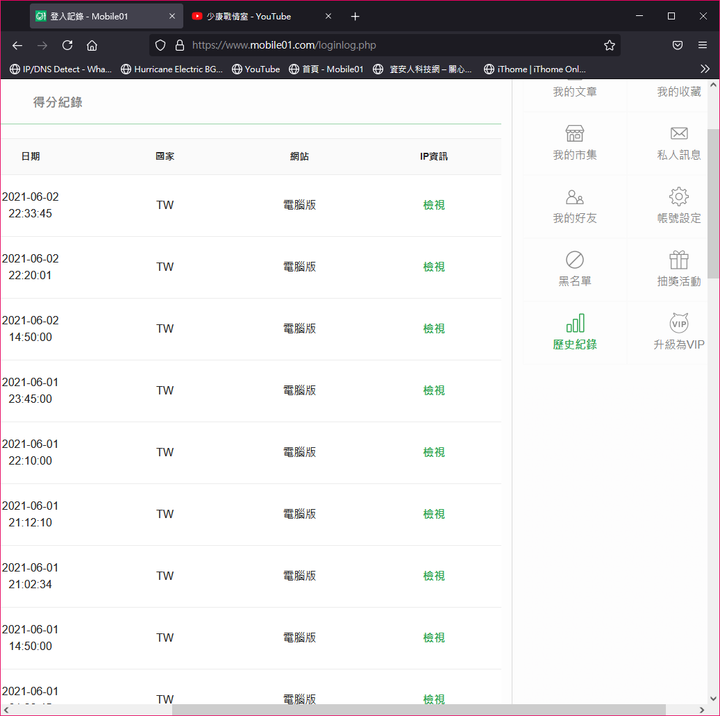
Task: Go back with the browser back arrow
Action: (x=17, y=45)
